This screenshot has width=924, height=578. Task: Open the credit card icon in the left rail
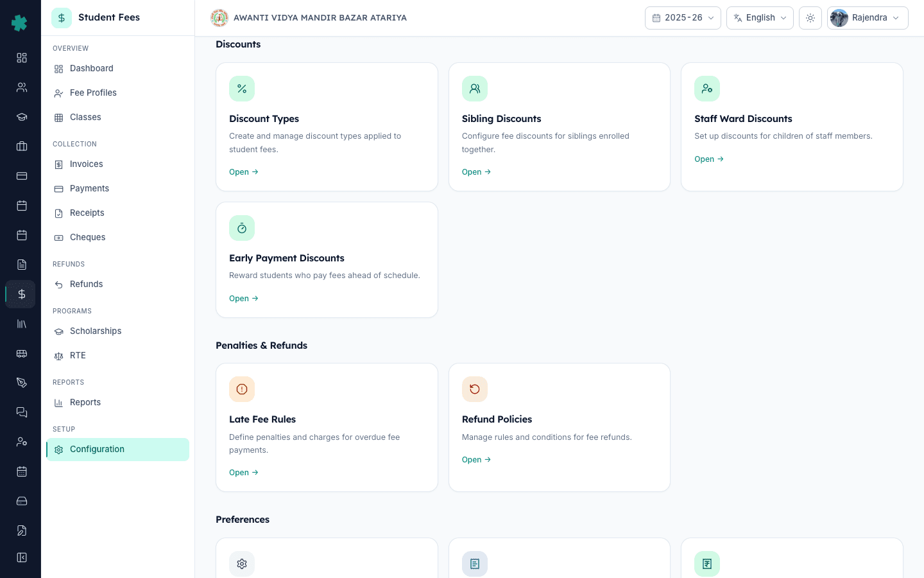pyautogui.click(x=22, y=176)
